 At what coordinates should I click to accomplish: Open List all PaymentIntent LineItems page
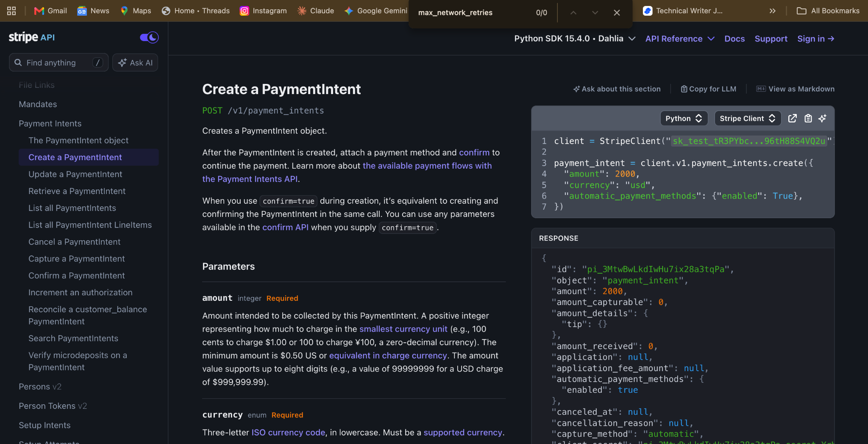point(90,225)
